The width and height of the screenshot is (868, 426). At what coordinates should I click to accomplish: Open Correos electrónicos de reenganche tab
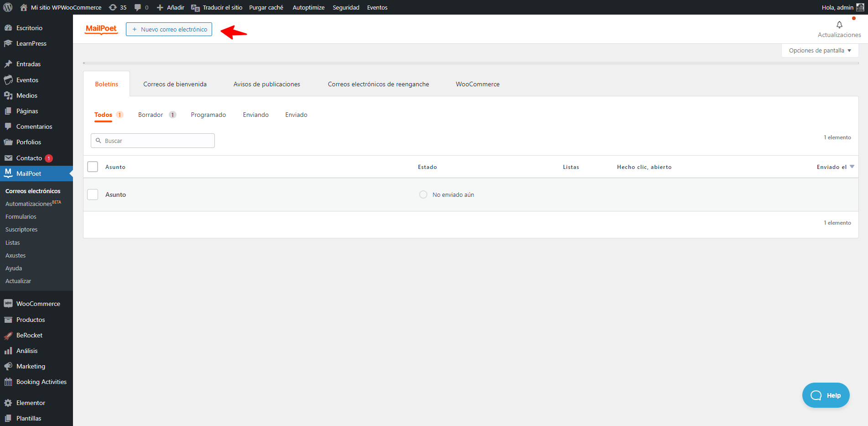(x=379, y=84)
